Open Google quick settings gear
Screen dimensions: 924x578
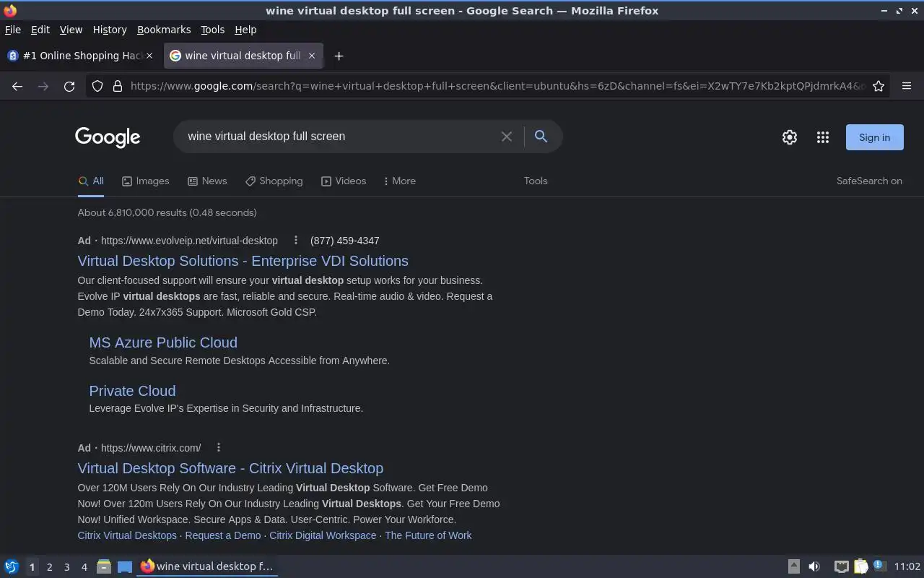[x=790, y=137]
